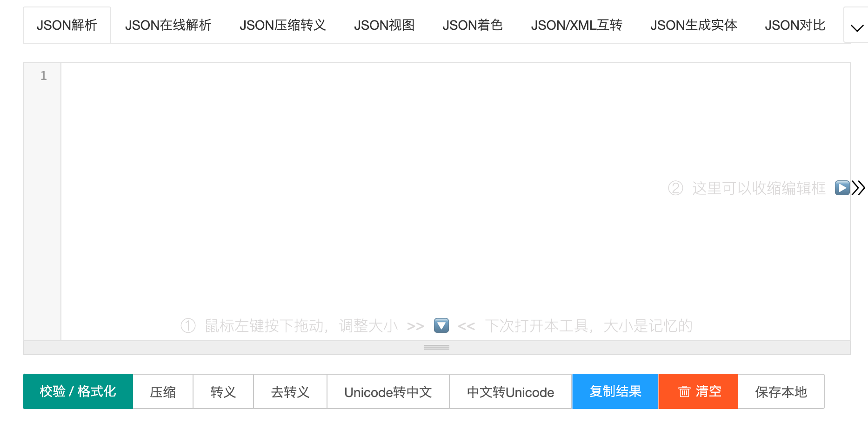The width and height of the screenshot is (868, 423).
Task: Click the blue play-arrow icon beside editor hint
Action: tap(842, 188)
